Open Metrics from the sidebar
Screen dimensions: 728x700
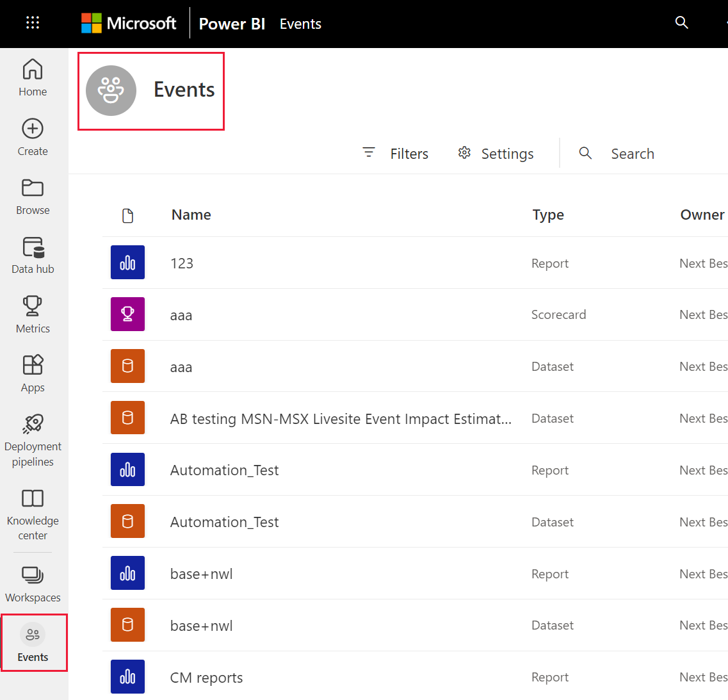click(x=33, y=315)
